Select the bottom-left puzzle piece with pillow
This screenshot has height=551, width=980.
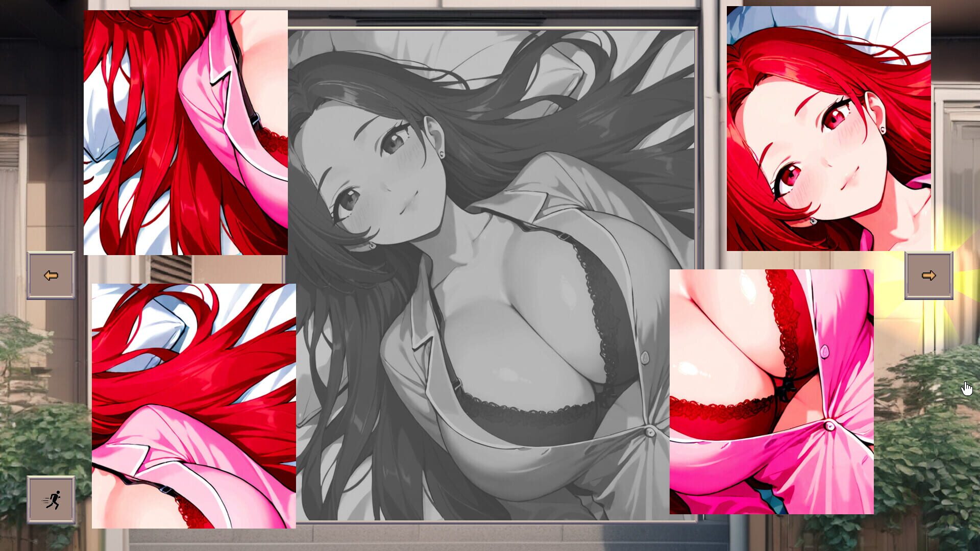[x=193, y=406]
